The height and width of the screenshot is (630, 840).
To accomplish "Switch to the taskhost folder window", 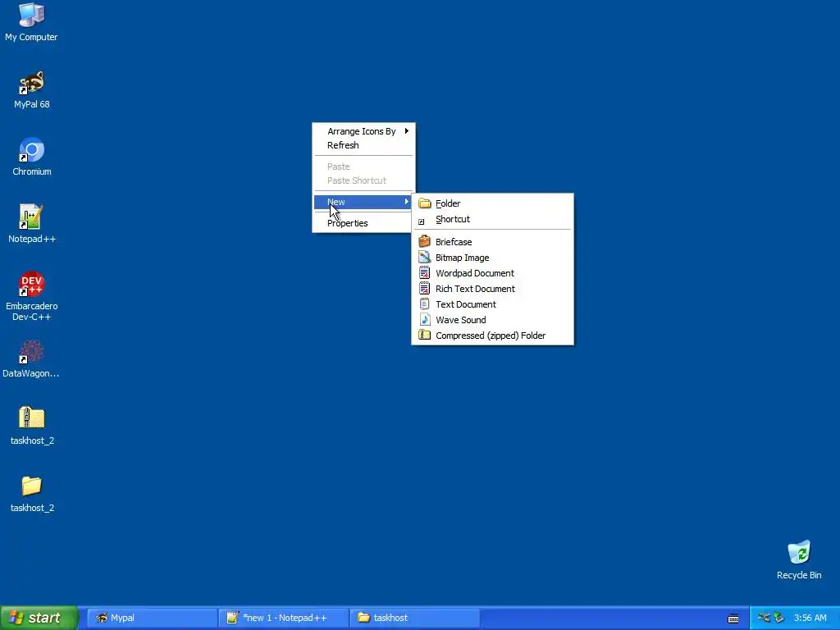I will coord(415,618).
